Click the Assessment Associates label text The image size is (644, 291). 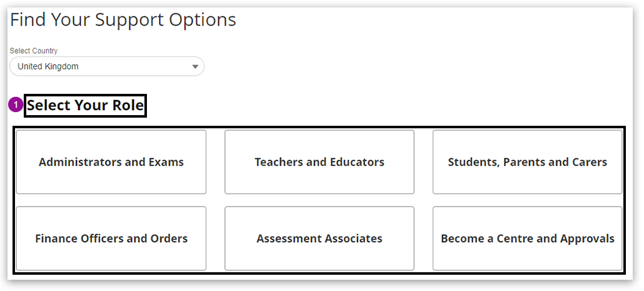pos(319,238)
